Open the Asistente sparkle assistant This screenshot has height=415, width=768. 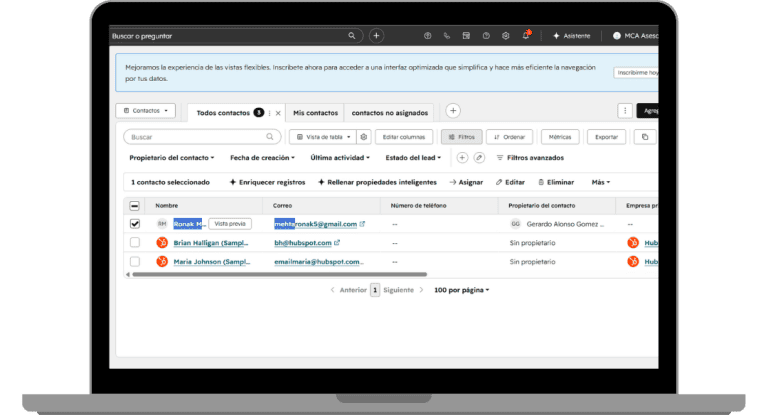click(572, 36)
